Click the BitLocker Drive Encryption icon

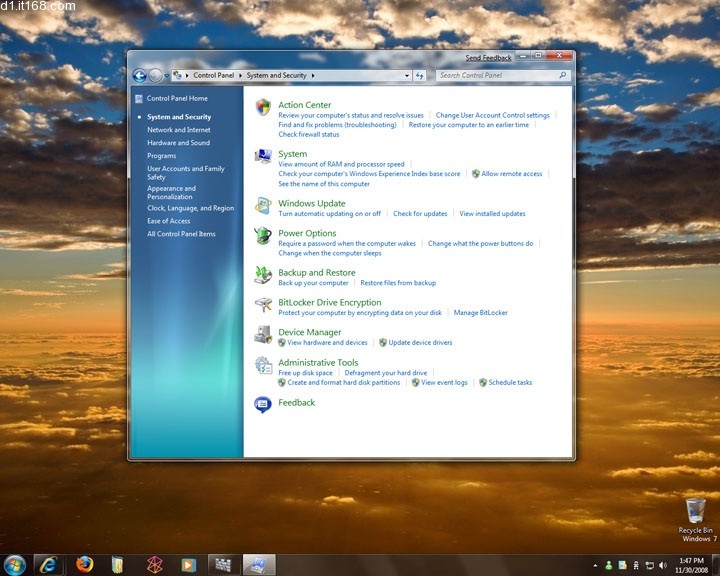[263, 304]
